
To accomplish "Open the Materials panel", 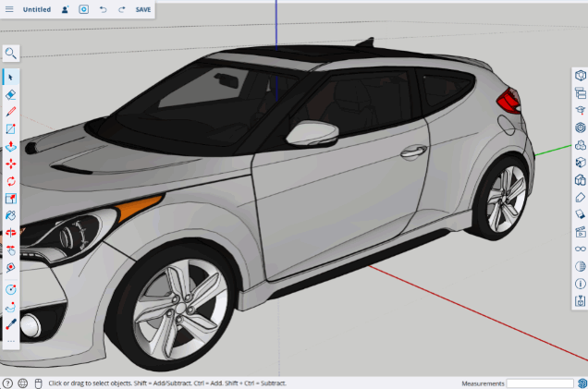I will [580, 145].
